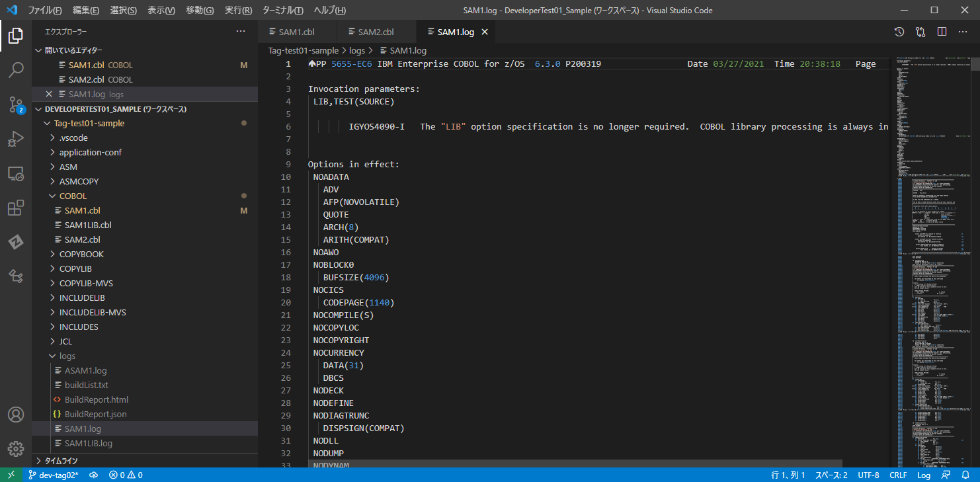Close the SAM1.log editor tab

485,32
